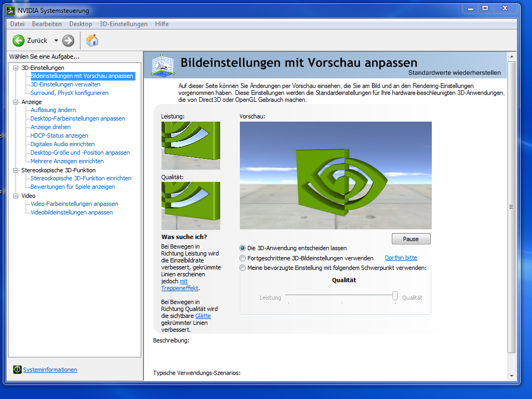The width and height of the screenshot is (532, 399).
Task: Click the vertical scrollbar thumb of content pane
Action: (x=511, y=207)
